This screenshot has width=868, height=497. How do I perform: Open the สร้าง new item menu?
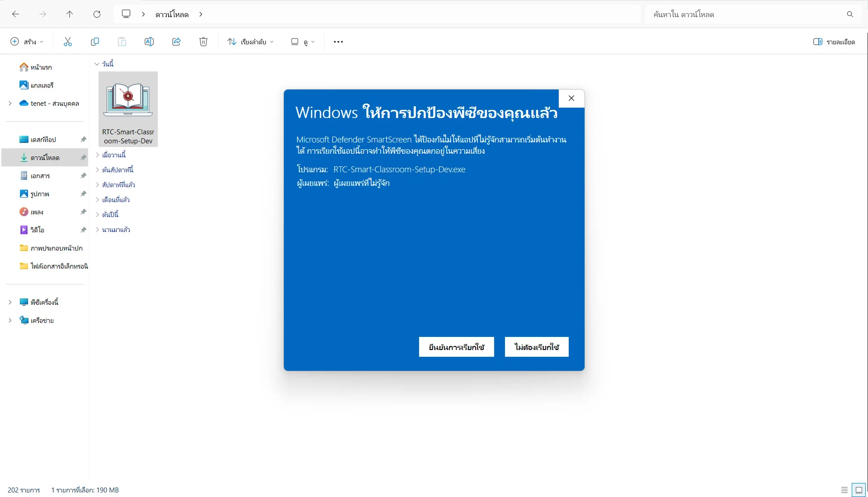click(27, 42)
